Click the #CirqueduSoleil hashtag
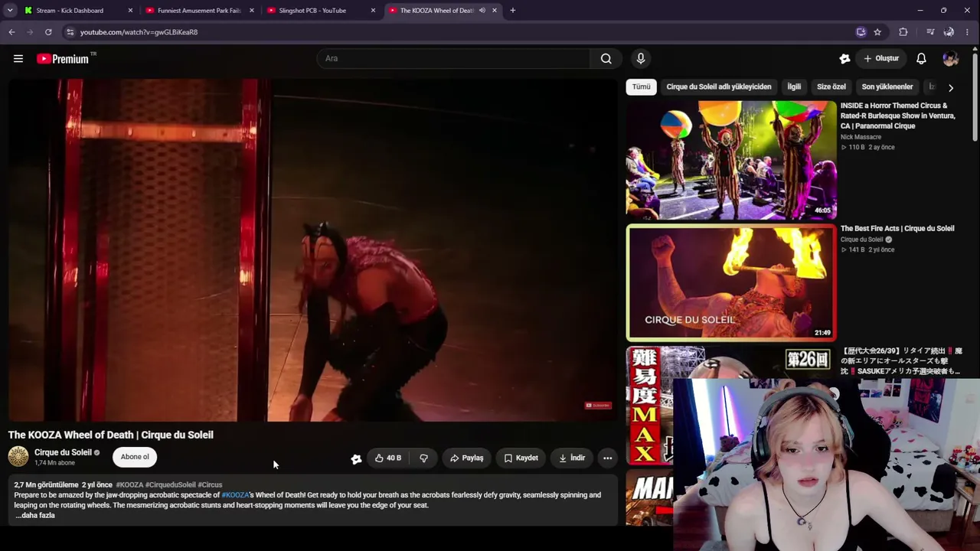This screenshot has height=551, width=980. tap(170, 484)
